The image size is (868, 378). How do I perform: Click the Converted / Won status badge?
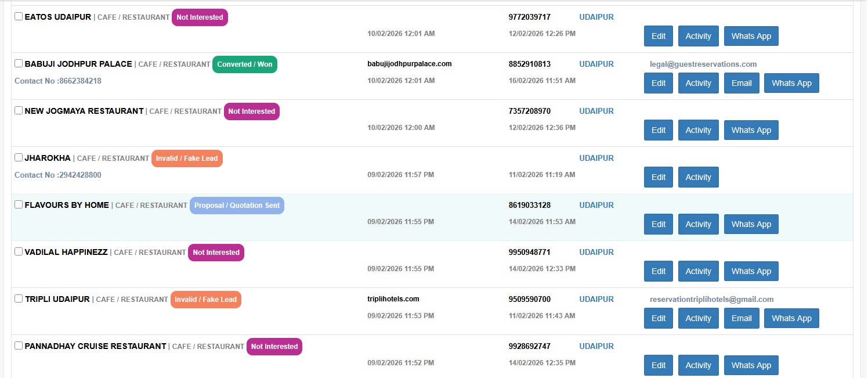pos(244,64)
